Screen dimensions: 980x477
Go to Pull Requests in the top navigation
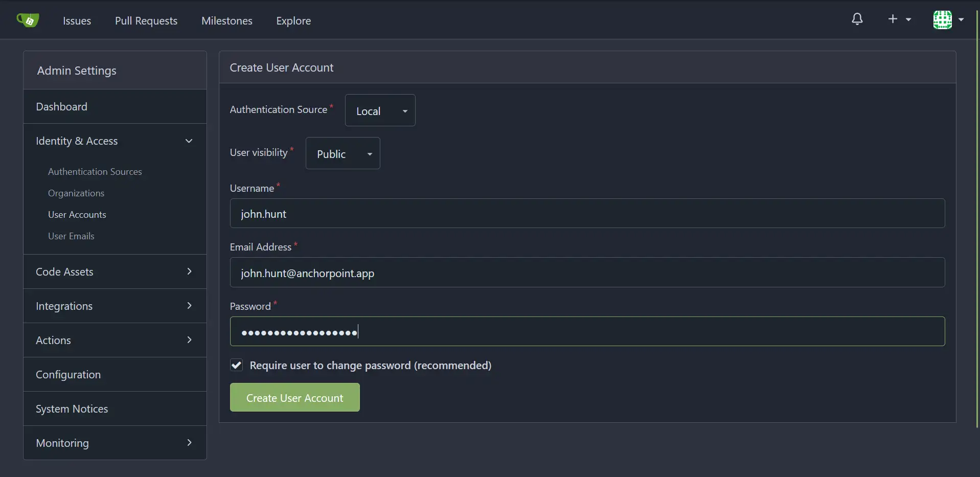click(146, 20)
